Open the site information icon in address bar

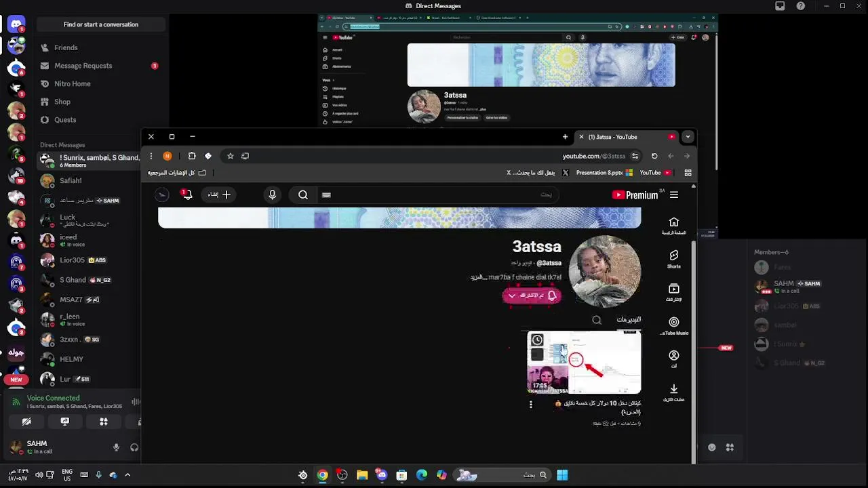635,156
